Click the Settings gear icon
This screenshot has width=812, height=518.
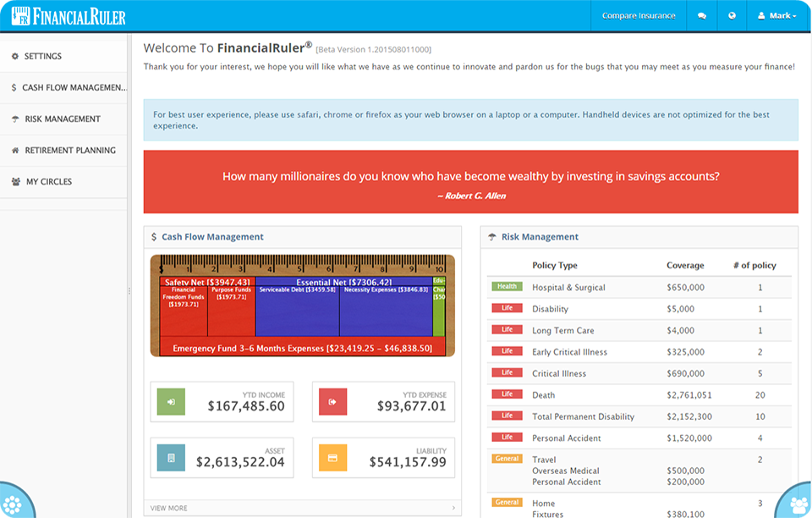[15, 57]
